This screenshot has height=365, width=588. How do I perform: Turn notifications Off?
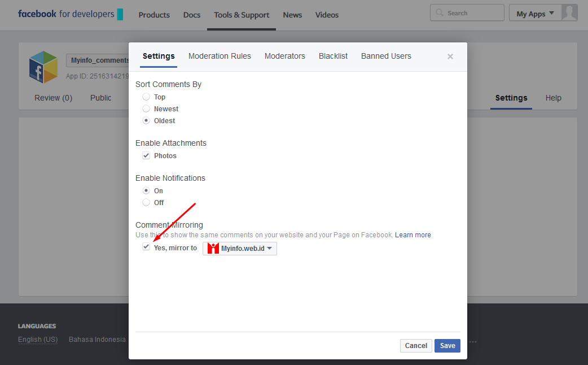point(146,203)
